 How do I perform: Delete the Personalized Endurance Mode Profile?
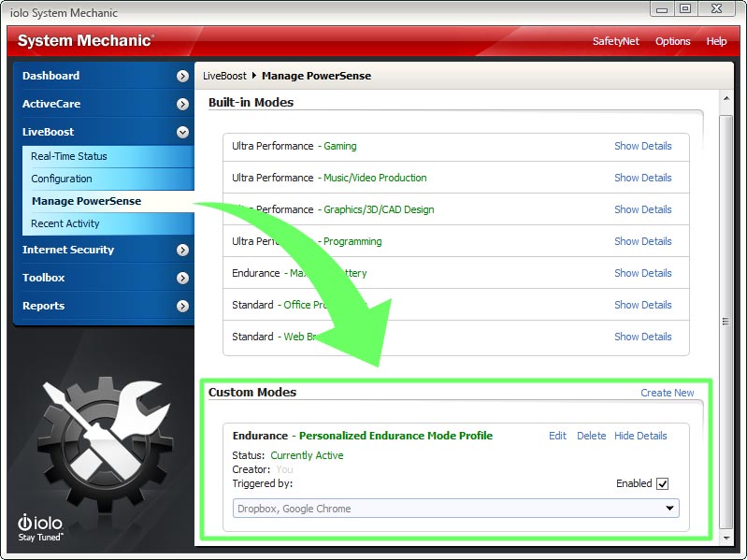point(591,436)
